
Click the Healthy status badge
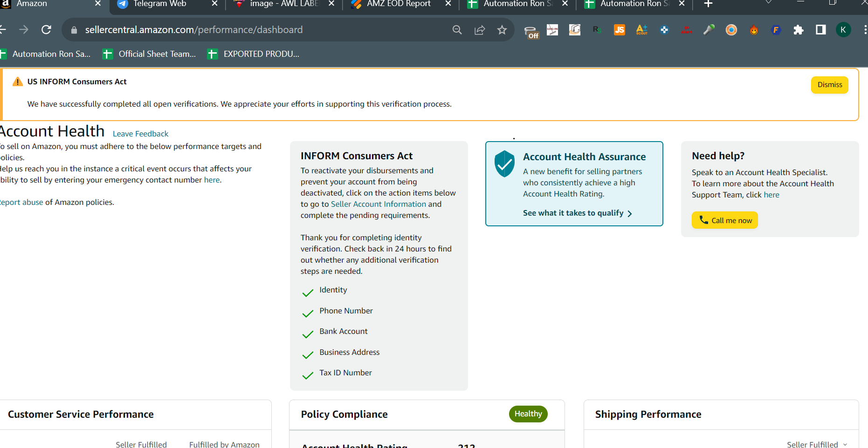528,414
